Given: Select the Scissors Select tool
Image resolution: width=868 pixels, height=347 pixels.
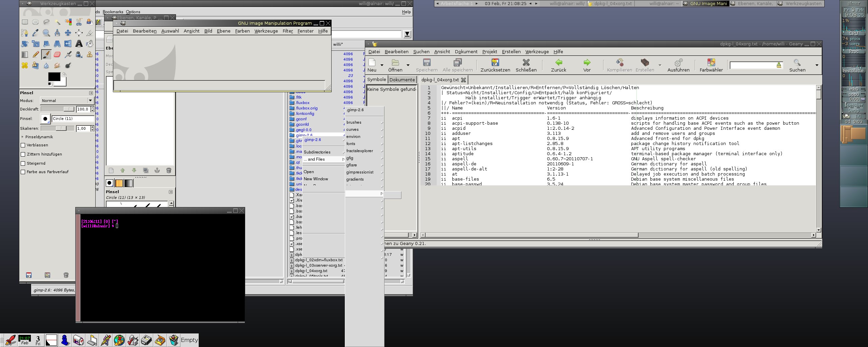Looking at the screenshot, I should click(x=79, y=22).
